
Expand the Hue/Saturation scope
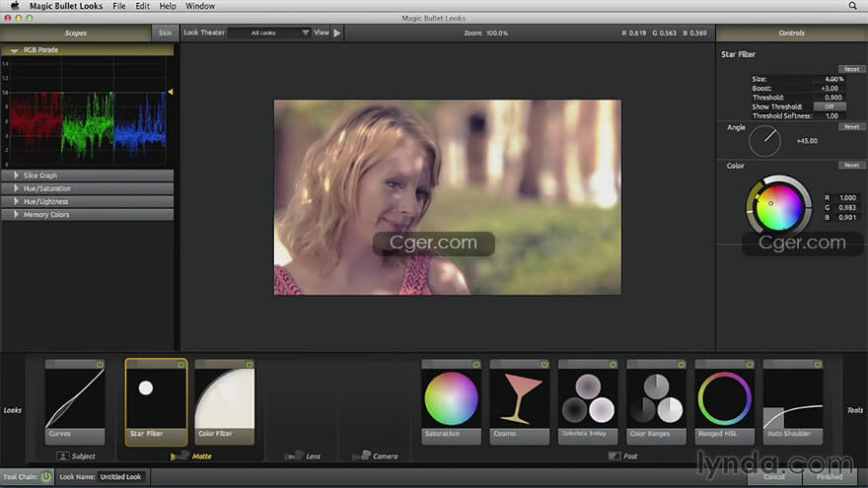16,188
